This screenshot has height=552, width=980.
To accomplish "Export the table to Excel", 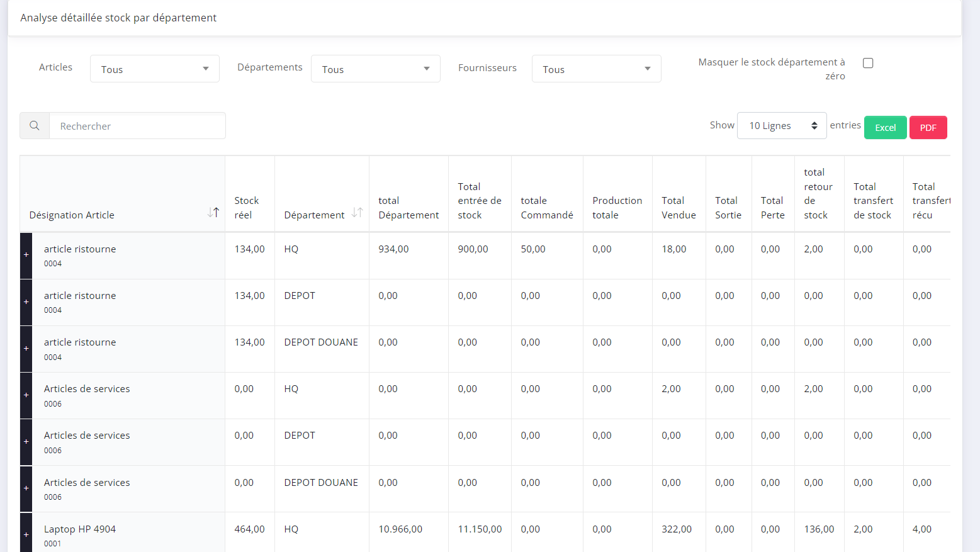I will point(885,127).
